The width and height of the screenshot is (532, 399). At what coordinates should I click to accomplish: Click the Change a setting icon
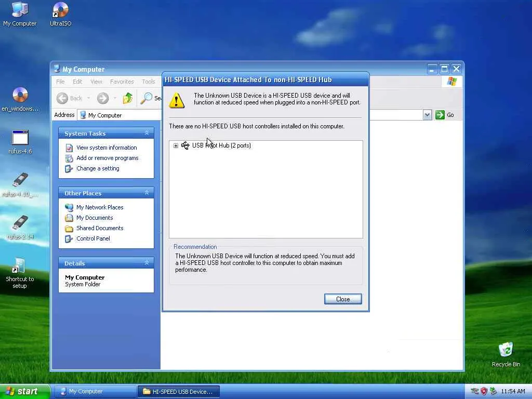coord(69,169)
